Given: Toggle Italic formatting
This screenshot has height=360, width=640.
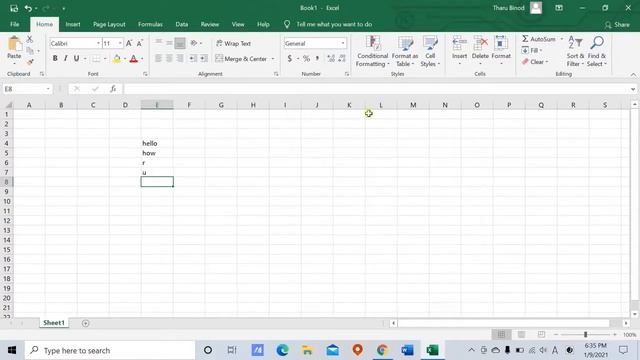Looking at the screenshot, I should (x=65, y=58).
